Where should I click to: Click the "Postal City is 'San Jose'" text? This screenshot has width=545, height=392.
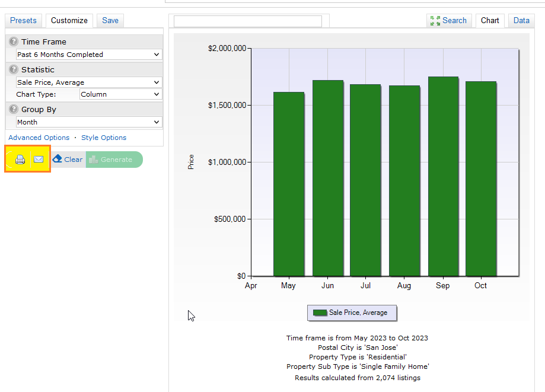pos(358,348)
